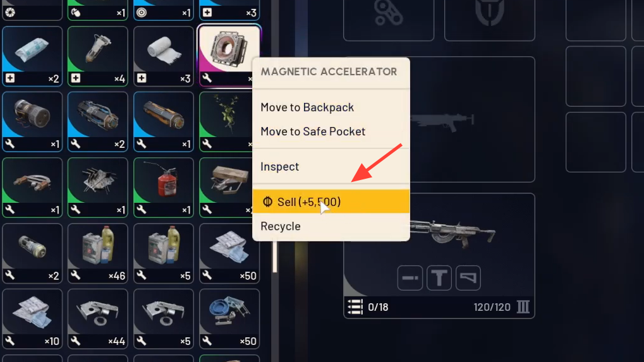Click Sell (+5,500) option
The width and height of the screenshot is (644, 362).
[x=331, y=202]
